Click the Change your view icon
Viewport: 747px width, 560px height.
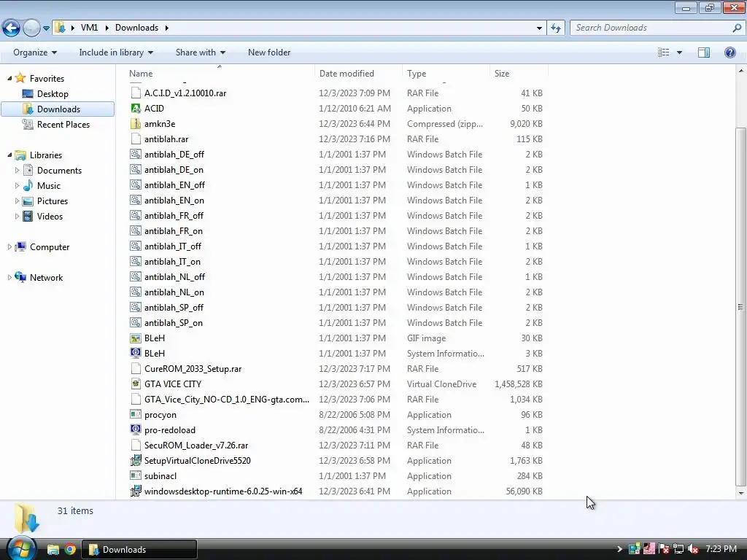click(663, 52)
